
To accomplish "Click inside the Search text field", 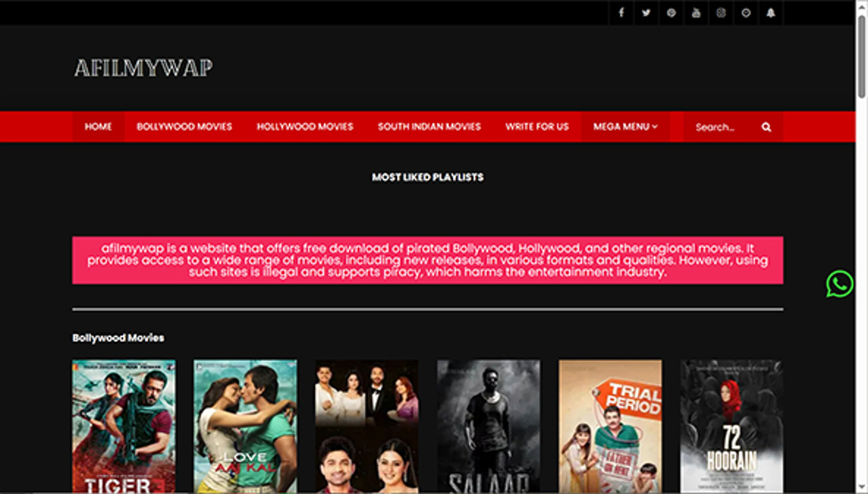I will click(x=716, y=127).
